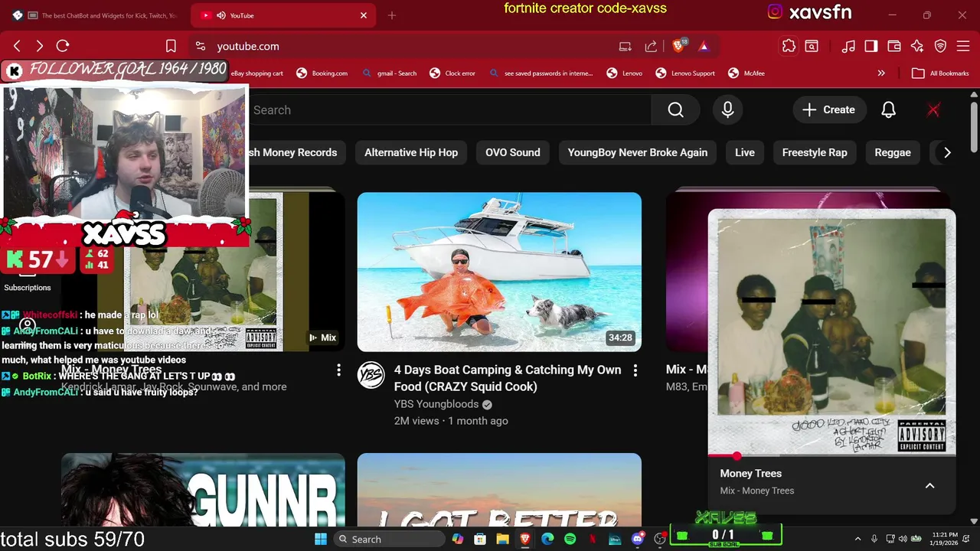This screenshot has height=551, width=980.
Task: Open Windows Start menu
Action: coord(320,539)
